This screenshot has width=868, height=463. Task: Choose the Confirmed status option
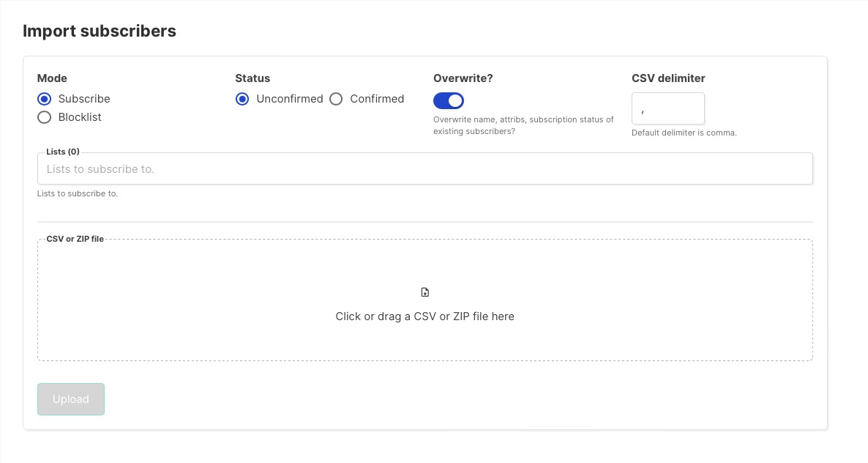pos(336,99)
